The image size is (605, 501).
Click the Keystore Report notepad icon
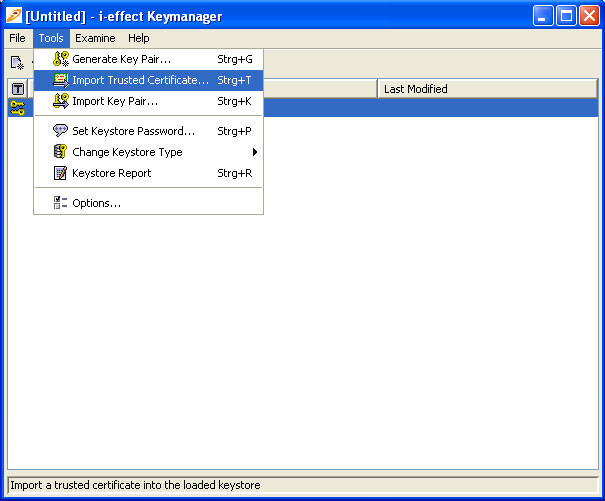pyautogui.click(x=60, y=173)
